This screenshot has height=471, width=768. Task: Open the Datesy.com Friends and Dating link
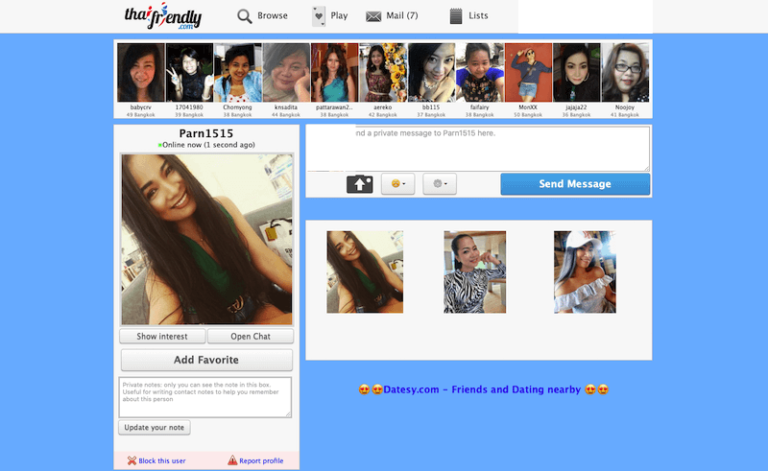(483, 390)
